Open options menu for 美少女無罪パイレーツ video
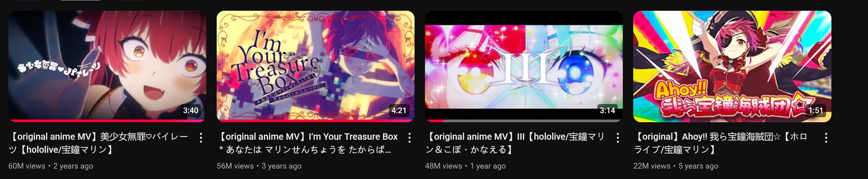Image resolution: width=868 pixels, height=179 pixels. [x=201, y=138]
